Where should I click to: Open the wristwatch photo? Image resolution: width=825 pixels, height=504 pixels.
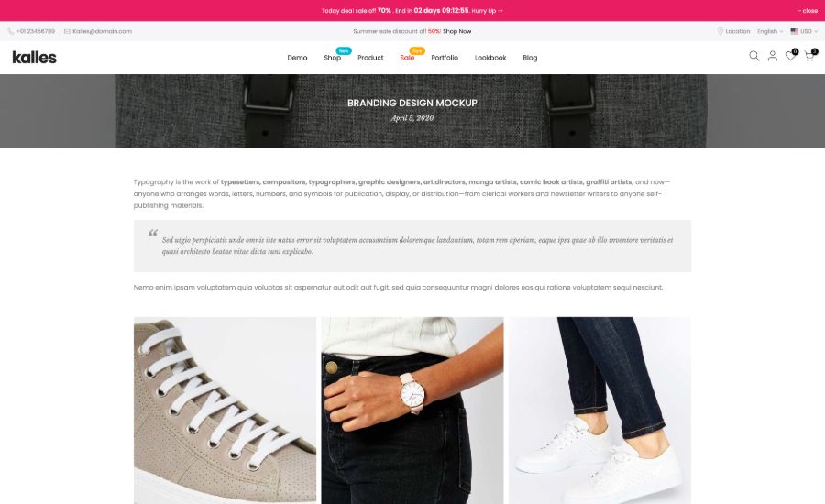pos(412,411)
